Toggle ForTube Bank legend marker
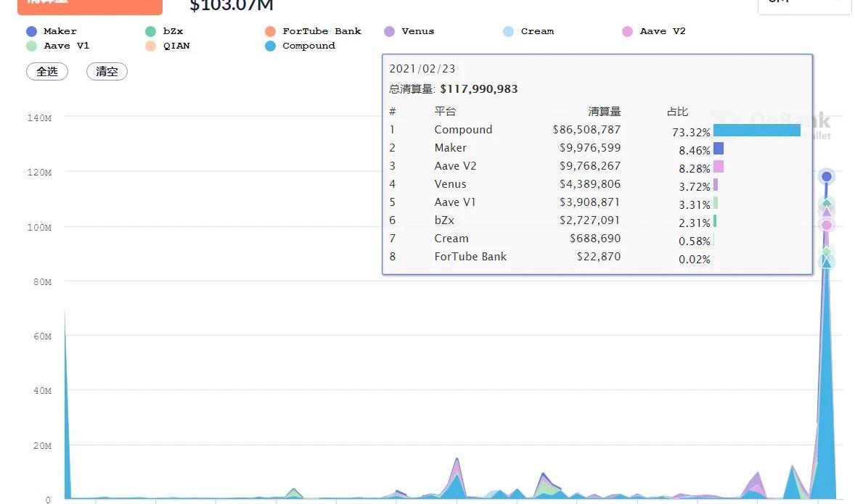The width and height of the screenshot is (855, 504). tap(270, 31)
